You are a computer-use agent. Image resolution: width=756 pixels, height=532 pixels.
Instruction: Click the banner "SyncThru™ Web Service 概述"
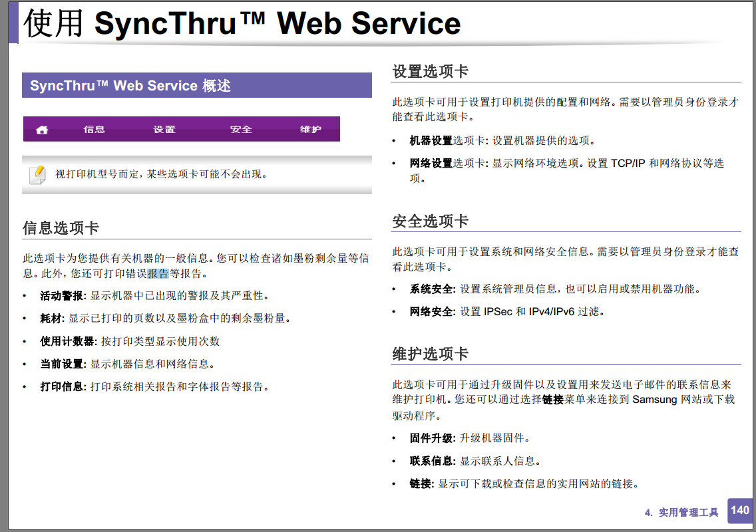(x=197, y=85)
